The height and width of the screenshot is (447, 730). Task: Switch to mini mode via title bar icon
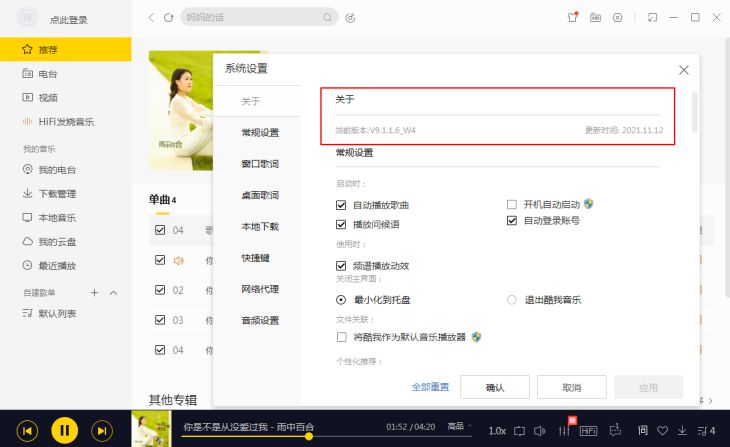[x=652, y=18]
